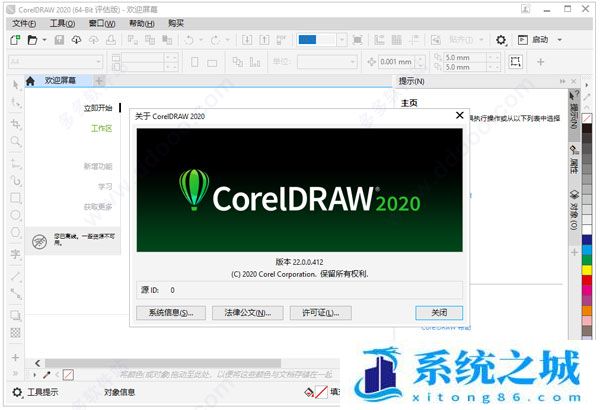The width and height of the screenshot is (600, 410).
Task: Open the 工具(O) menu
Action: click(x=63, y=24)
